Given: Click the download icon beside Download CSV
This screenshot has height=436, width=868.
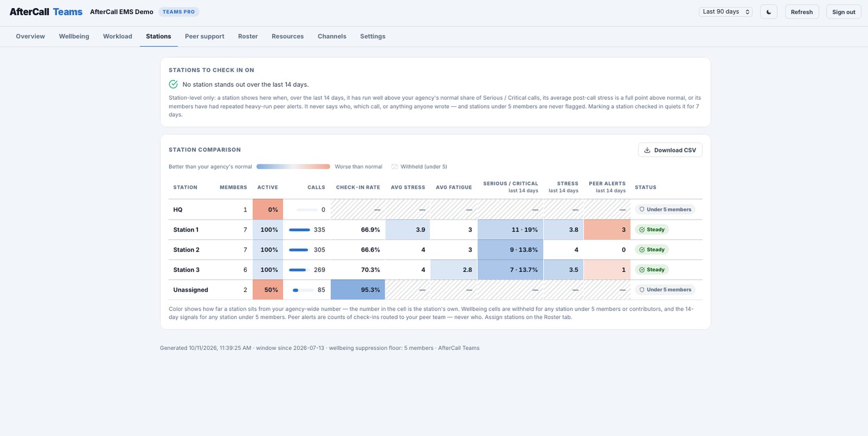Looking at the screenshot, I should click(647, 150).
